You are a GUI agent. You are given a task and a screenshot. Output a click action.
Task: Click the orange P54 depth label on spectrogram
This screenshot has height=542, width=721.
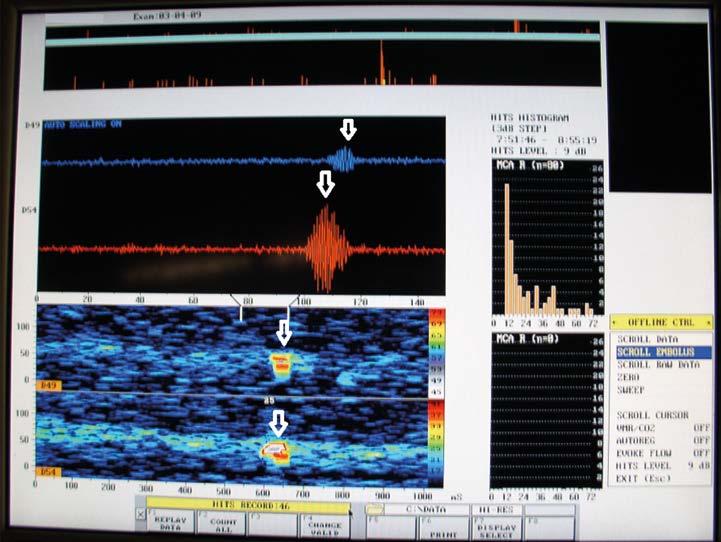pos(48,472)
